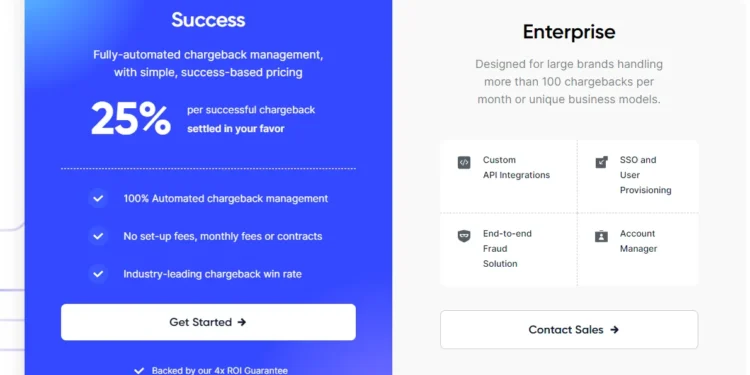The image size is (750, 375).
Task: Click the arrow icon in Contact Sales button
Action: [615, 330]
